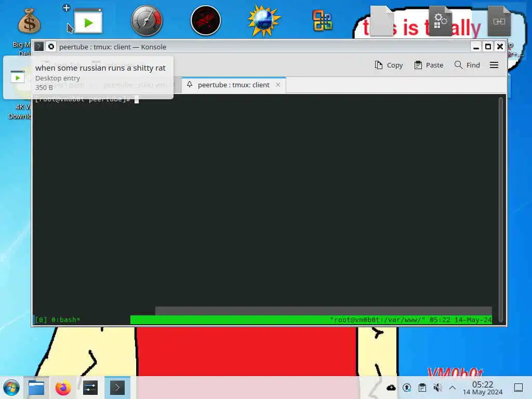Image resolution: width=532 pixels, height=399 pixels.
Task: Minimize the Konsole window
Action: pos(476,46)
